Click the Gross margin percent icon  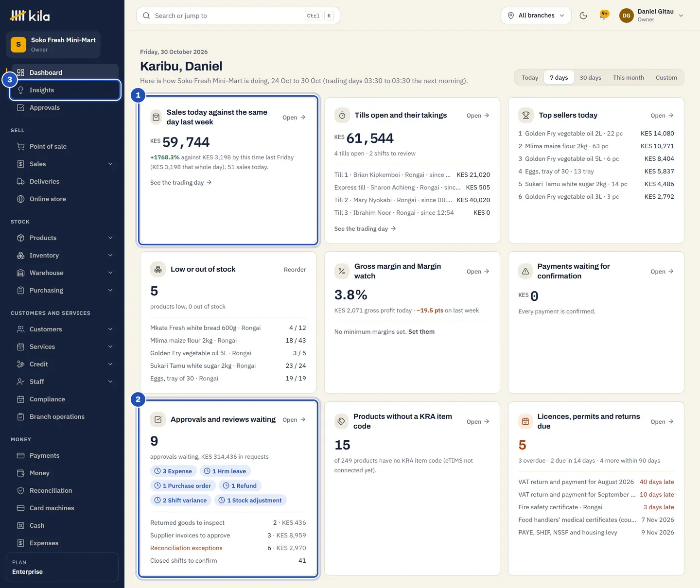pos(342,271)
